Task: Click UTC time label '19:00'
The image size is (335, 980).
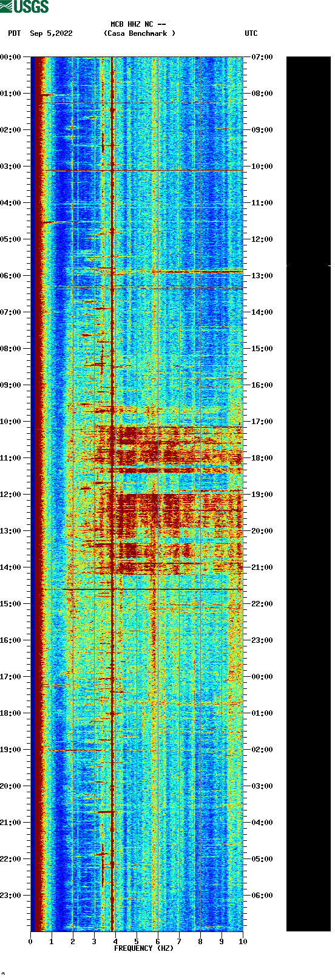Action: click(x=262, y=495)
